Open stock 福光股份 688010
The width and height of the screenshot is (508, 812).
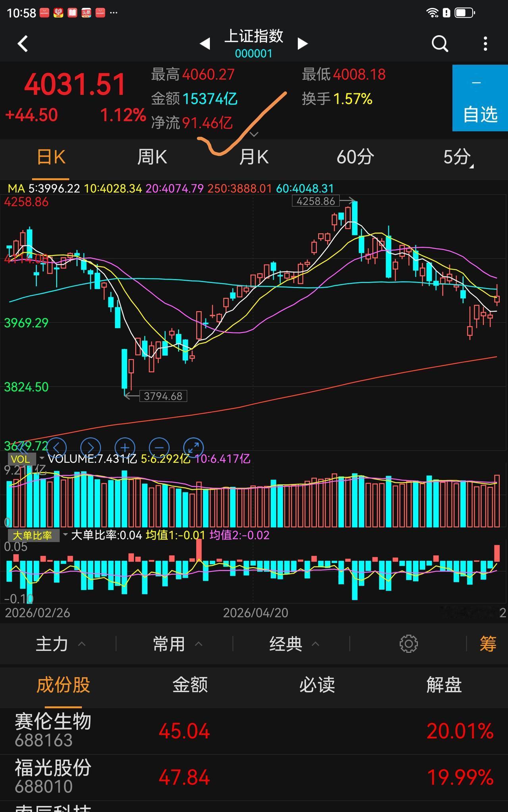coord(254,778)
